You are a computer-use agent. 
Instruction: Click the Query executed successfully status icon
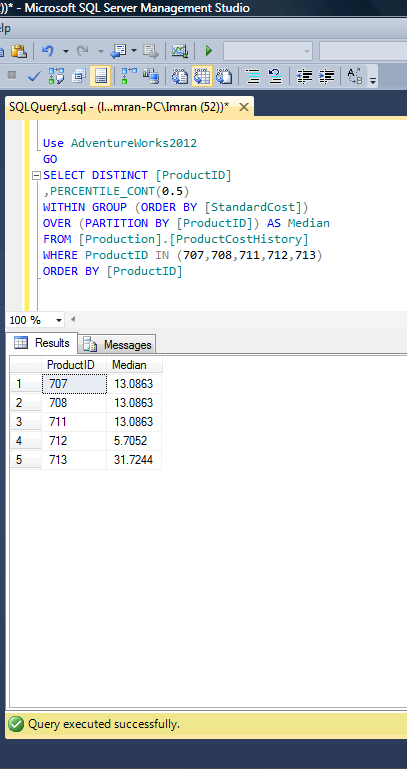point(16,724)
